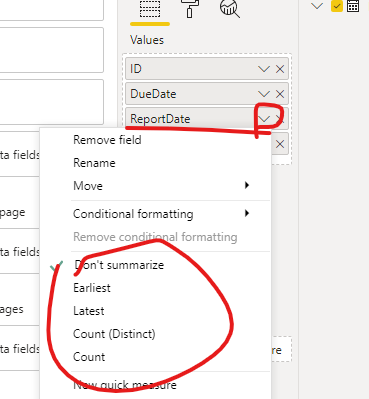Viewport: 369px width, 399px height.
Task: Choose Remove field from context menu
Action: (x=107, y=140)
